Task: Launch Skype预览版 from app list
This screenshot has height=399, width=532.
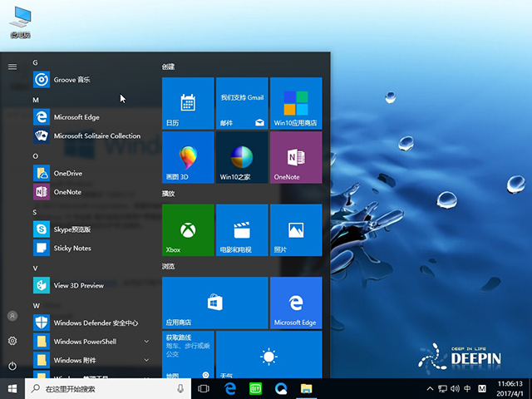Action: (x=71, y=229)
